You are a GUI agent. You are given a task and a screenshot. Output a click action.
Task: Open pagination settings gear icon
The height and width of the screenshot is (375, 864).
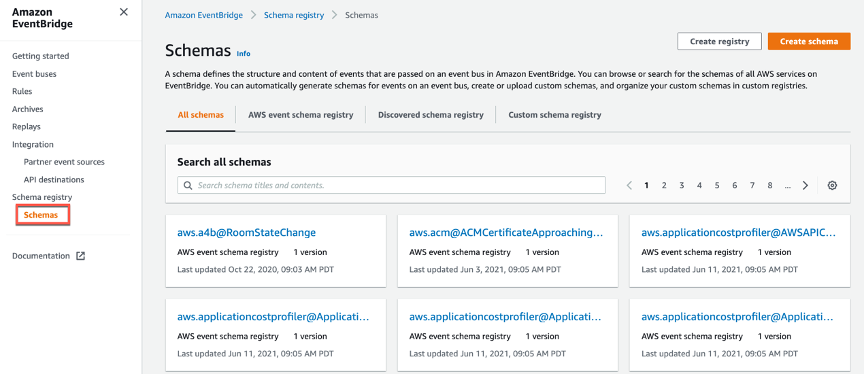point(832,186)
